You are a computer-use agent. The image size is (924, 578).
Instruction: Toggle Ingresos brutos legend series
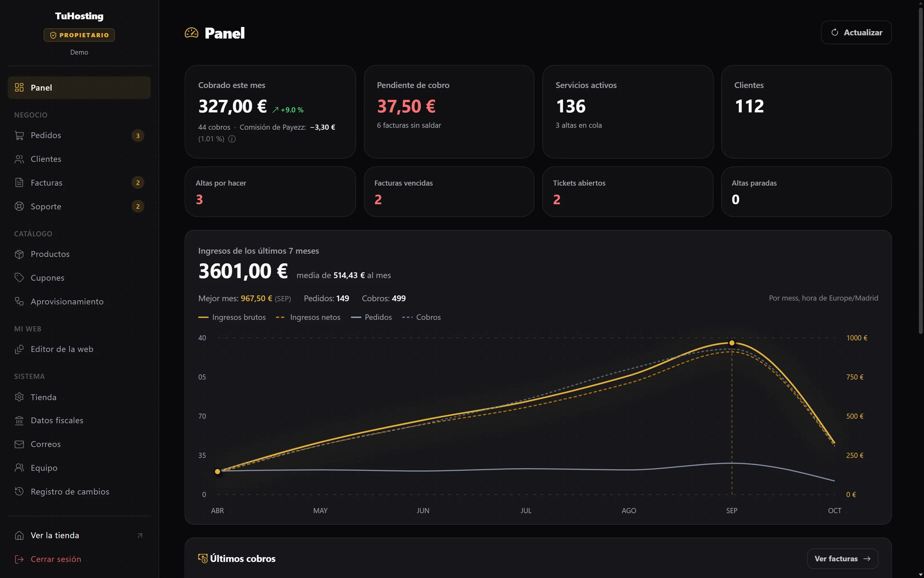coord(232,317)
